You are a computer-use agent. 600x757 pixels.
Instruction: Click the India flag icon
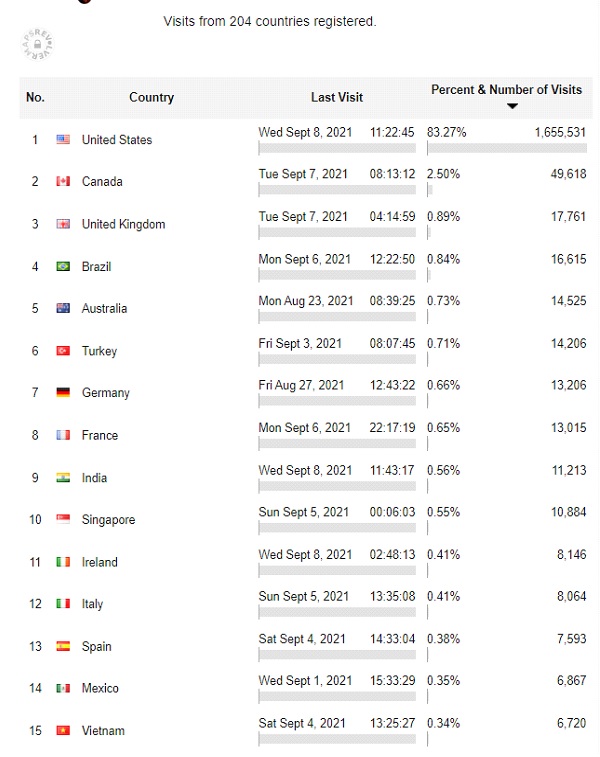pyautogui.click(x=63, y=477)
